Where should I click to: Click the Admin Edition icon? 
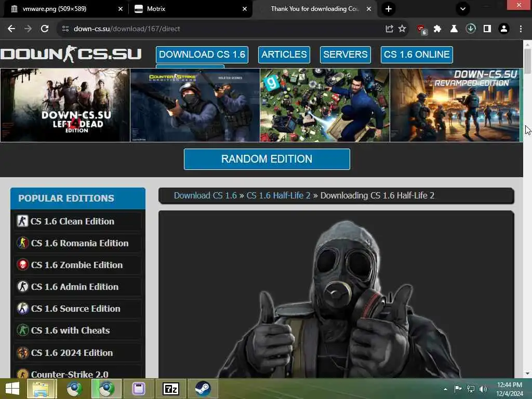point(23,287)
